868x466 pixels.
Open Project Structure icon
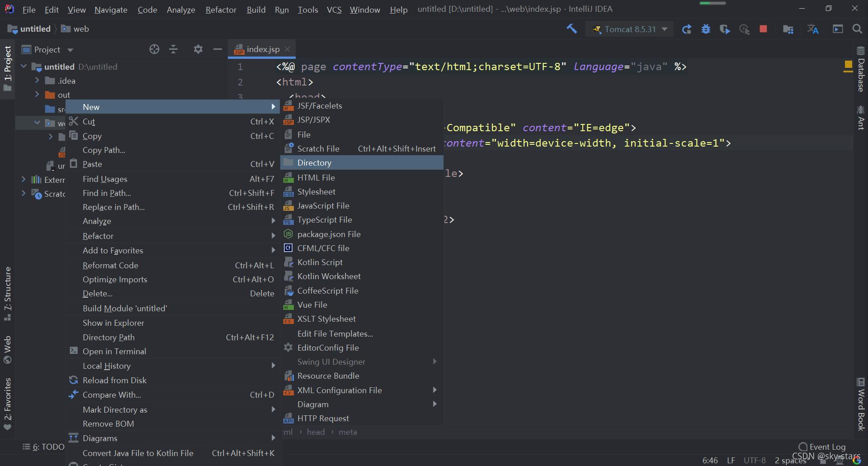[x=788, y=29]
